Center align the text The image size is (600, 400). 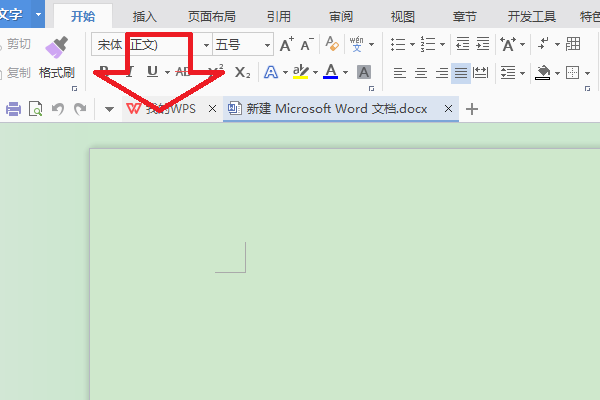pos(421,73)
